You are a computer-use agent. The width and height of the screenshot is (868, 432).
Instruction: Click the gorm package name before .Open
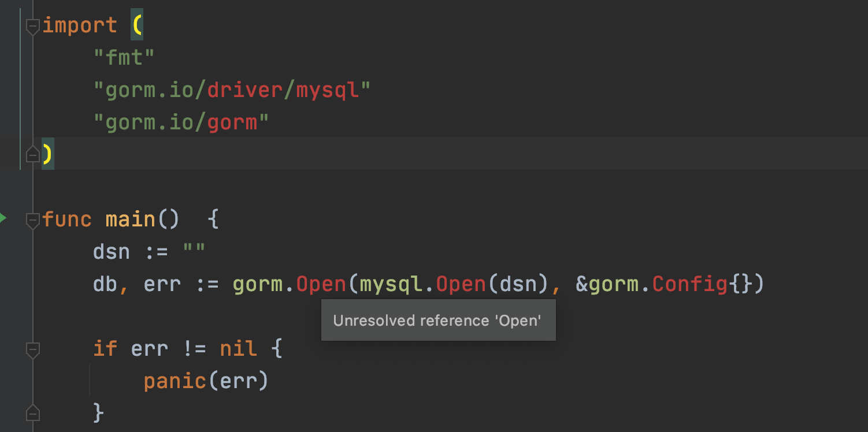coord(257,284)
